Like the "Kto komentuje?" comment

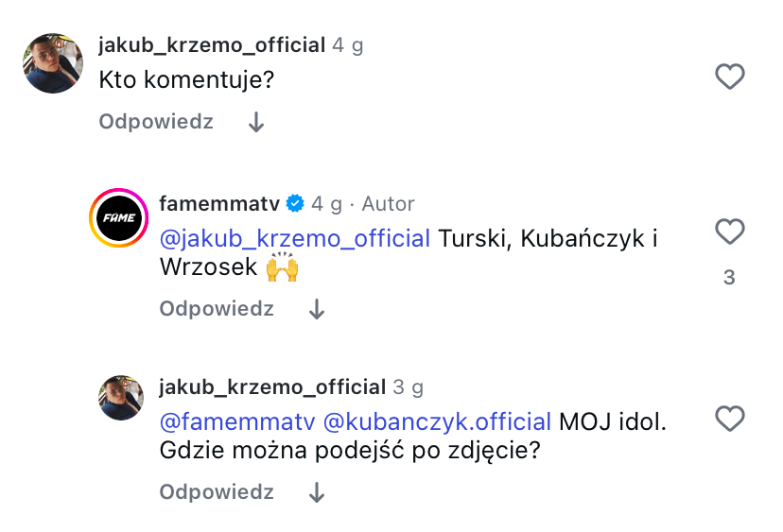pyautogui.click(x=729, y=77)
